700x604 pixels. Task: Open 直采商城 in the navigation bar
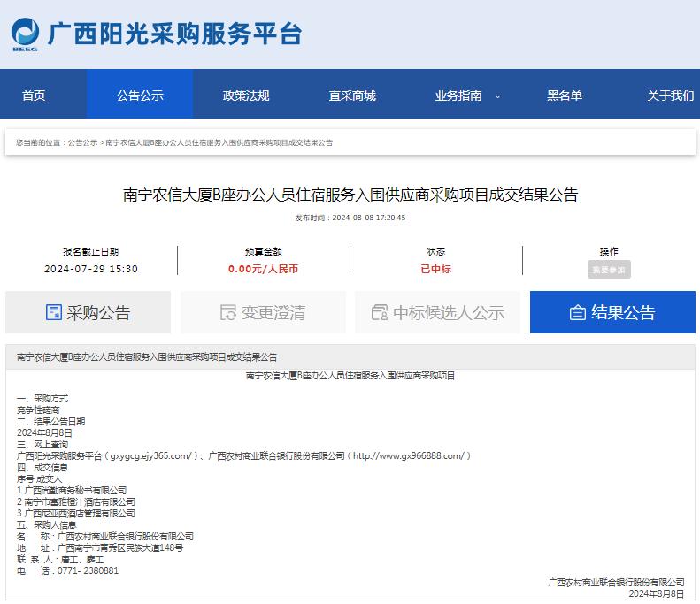coord(352,96)
